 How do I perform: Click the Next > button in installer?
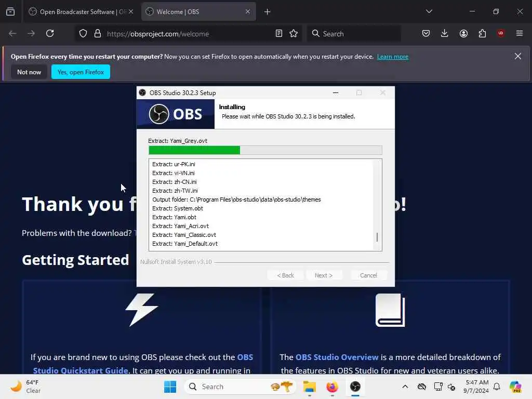point(324,275)
